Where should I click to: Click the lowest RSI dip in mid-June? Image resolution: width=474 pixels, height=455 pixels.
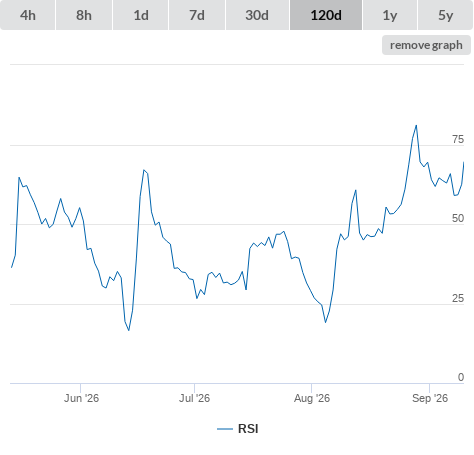129,330
